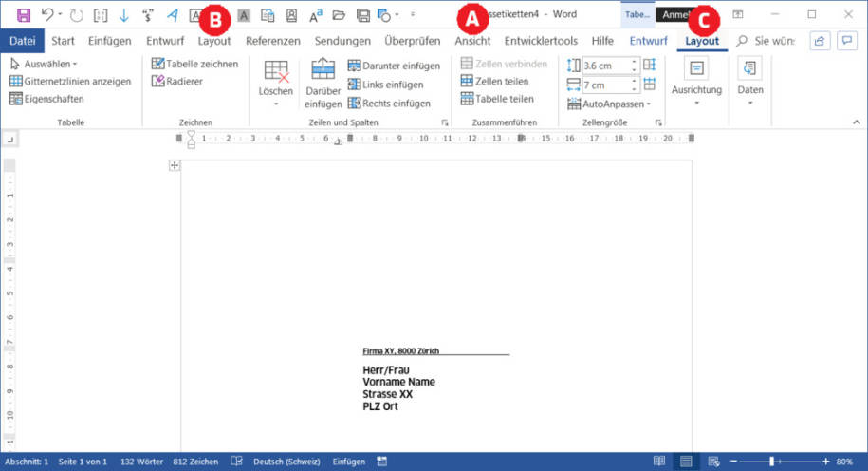The width and height of the screenshot is (868, 471).
Task: Open the Entwicklertools tab
Action: [541, 41]
